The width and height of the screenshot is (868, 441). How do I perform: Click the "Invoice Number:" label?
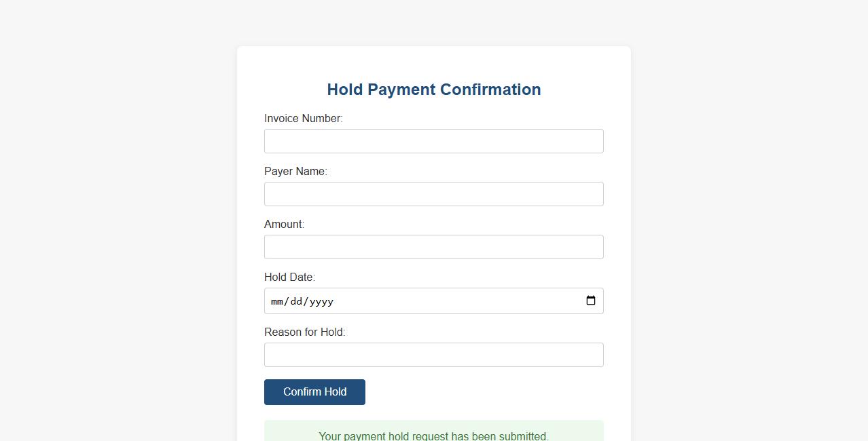pos(303,118)
